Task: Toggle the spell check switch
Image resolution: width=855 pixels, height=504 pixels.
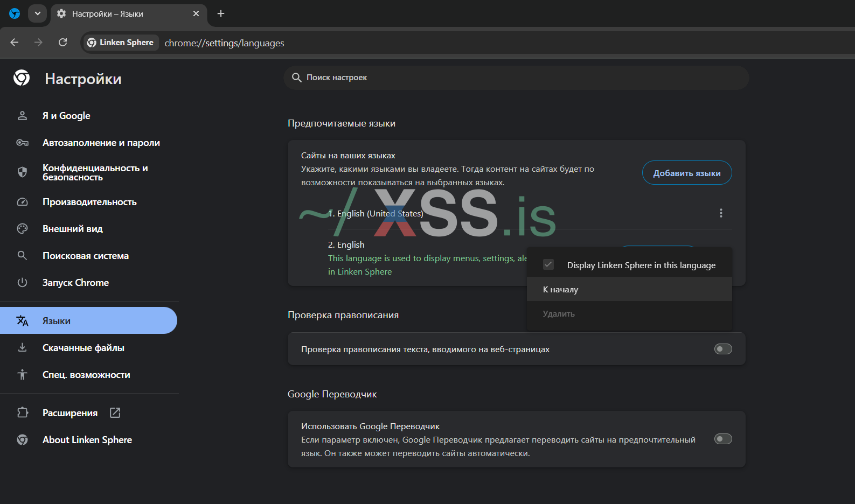Action: [722, 349]
